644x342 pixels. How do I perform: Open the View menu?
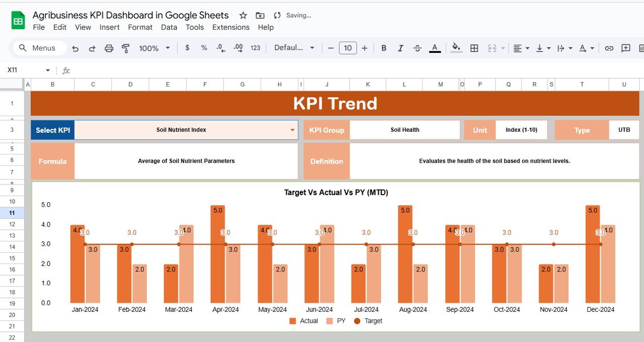[x=83, y=27]
